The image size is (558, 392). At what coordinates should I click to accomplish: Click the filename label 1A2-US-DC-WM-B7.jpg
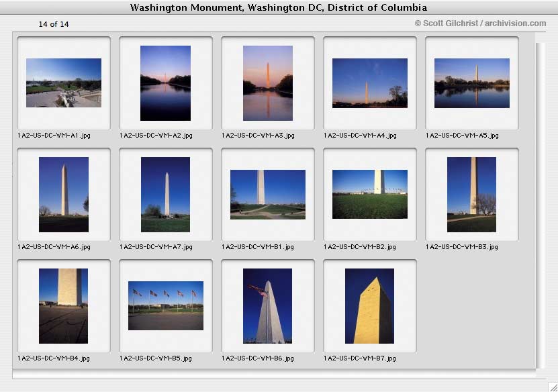click(x=360, y=358)
